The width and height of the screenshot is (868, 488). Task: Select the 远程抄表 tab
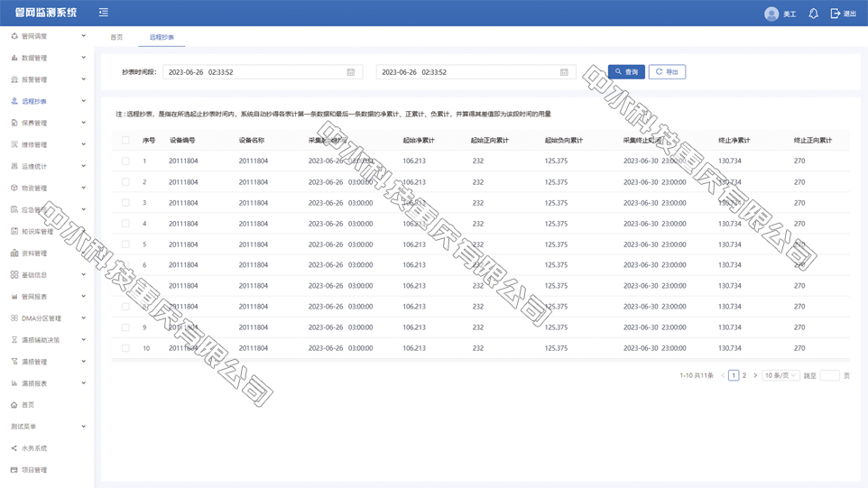click(x=162, y=37)
